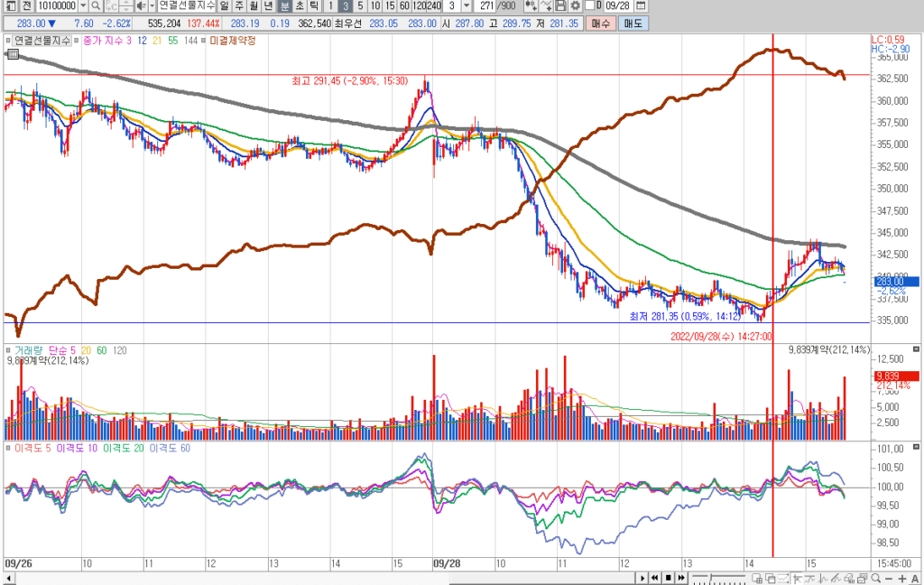Toggle the 거래량 volume panel marker
The width and height of the screenshot is (924, 585).
coord(8,349)
